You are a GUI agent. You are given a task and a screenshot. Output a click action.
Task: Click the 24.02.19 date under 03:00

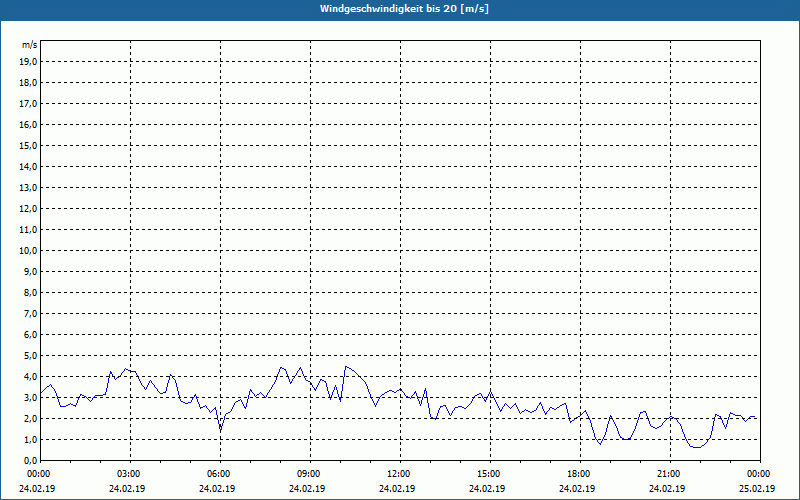[x=127, y=488]
